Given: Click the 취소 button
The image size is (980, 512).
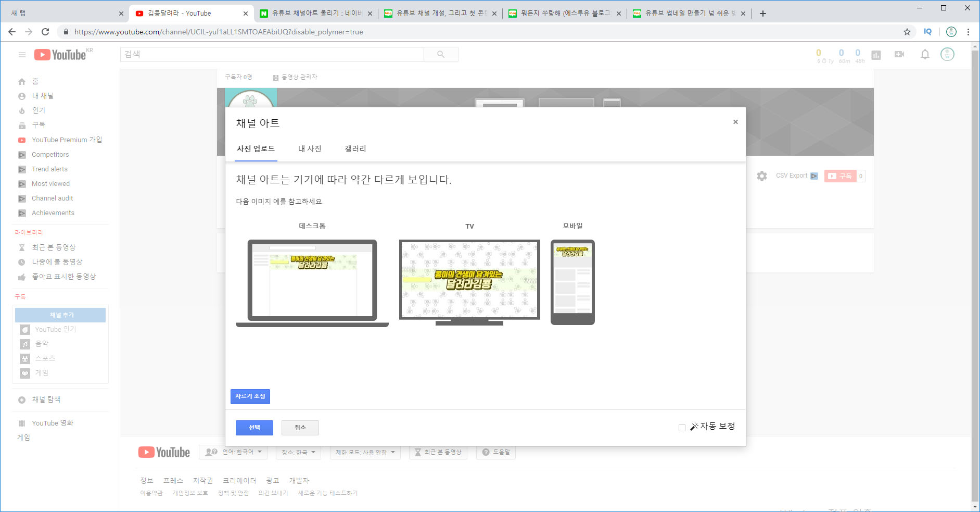Looking at the screenshot, I should pos(300,428).
